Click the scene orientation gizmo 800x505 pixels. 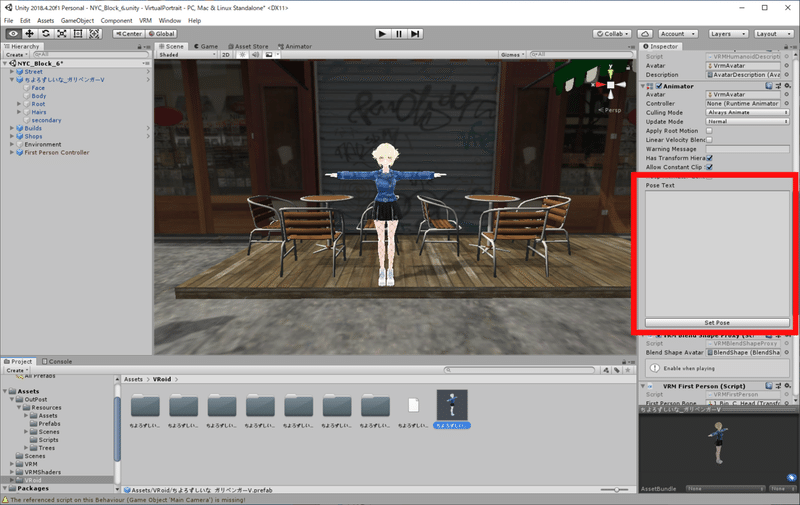tap(610, 84)
